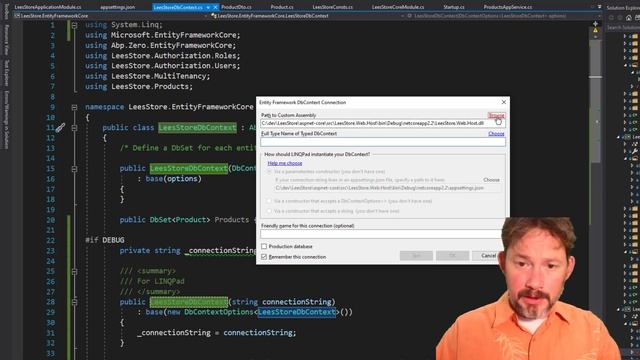Viewport: 640px width, 360px height.
Task: Click the editor split handle above the scrollbar
Action: tap(595, 24)
